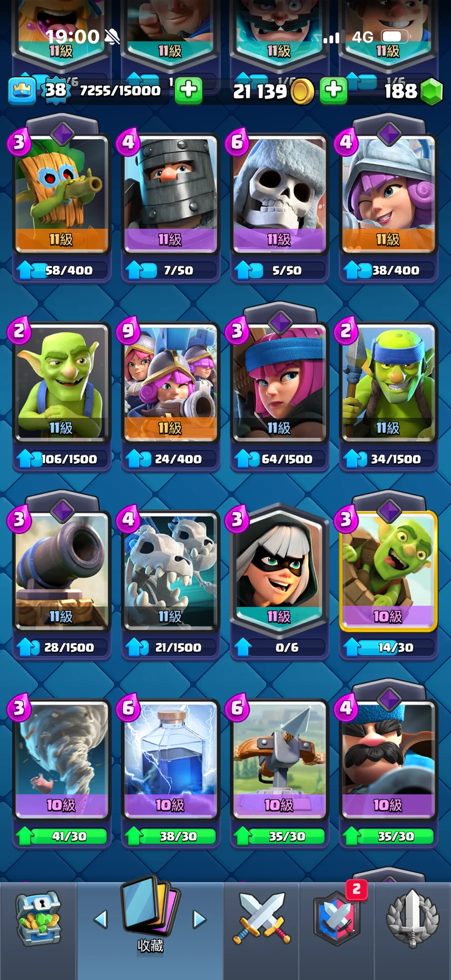
Task: Tap the 41/30 green upgrade progress bar
Action: [x=62, y=836]
